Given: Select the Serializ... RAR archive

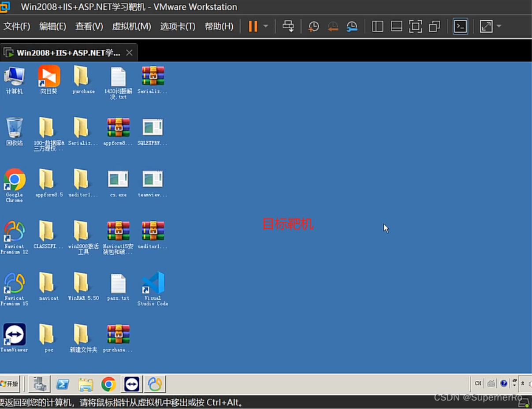Looking at the screenshot, I should [153, 80].
